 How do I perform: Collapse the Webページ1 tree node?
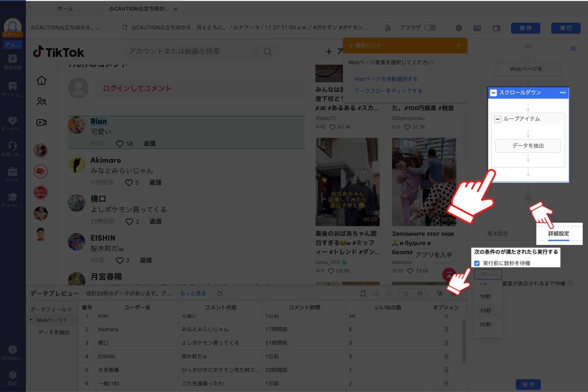31,320
